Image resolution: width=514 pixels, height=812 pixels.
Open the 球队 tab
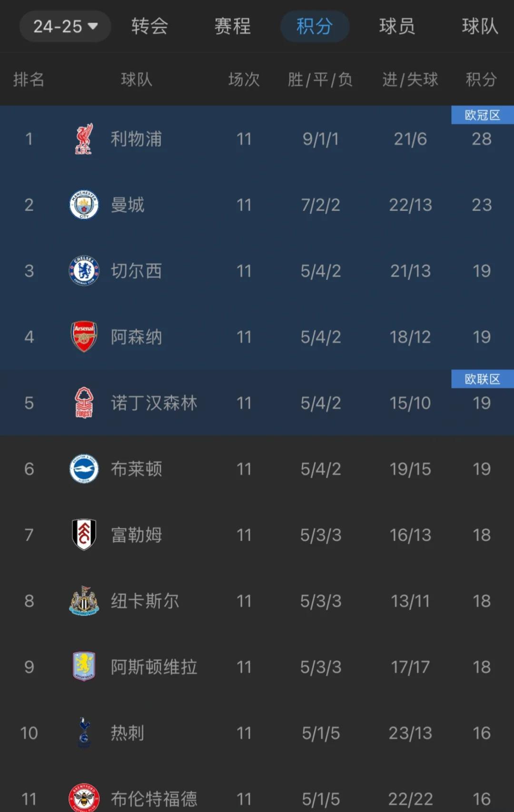click(480, 26)
